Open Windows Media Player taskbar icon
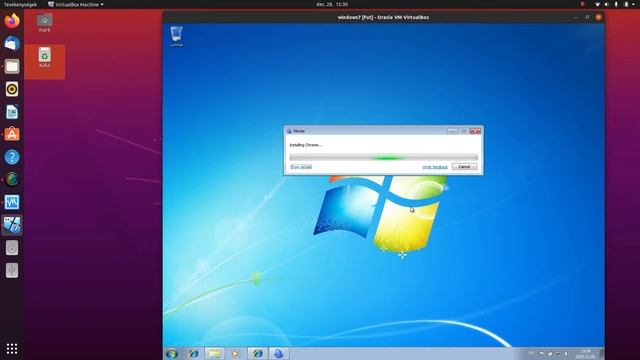The image size is (640, 360). click(x=236, y=353)
